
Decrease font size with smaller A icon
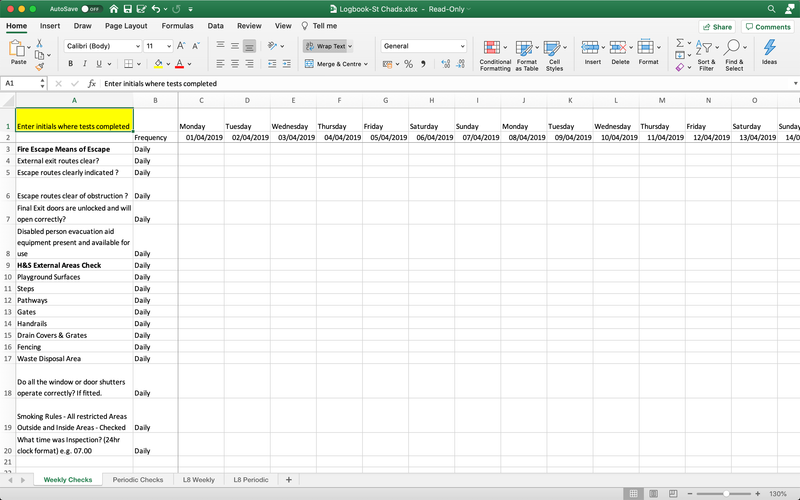coord(196,46)
